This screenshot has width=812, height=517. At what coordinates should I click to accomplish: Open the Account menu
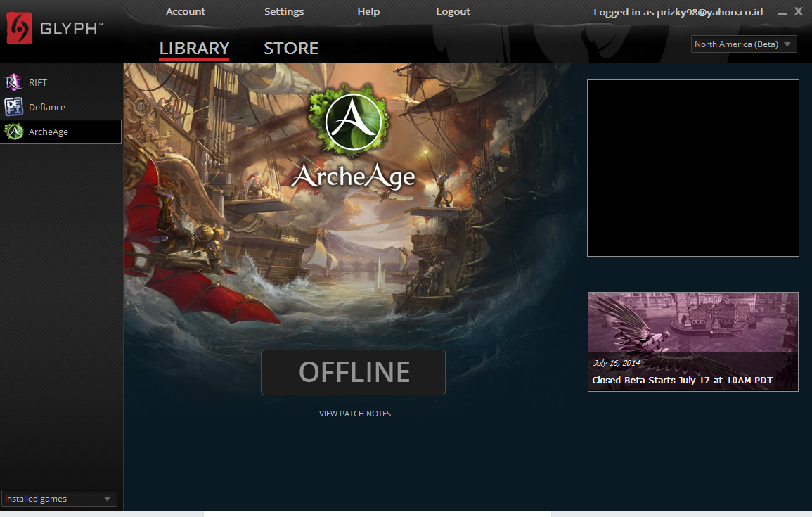186,12
